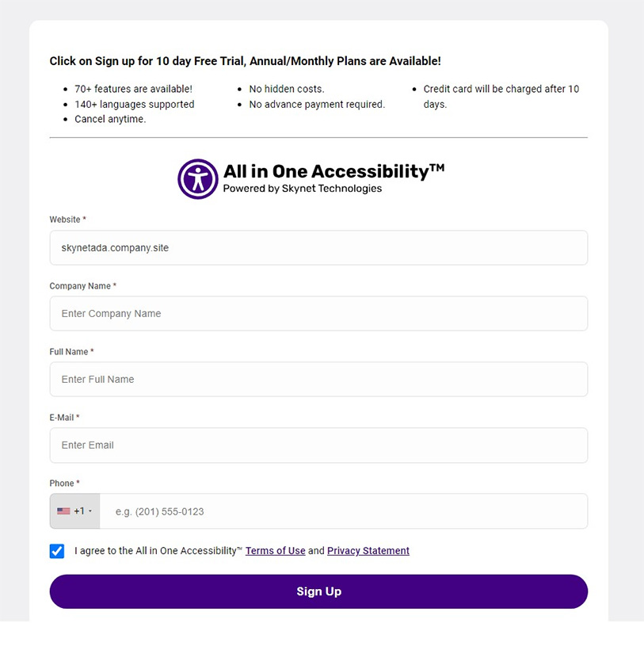Click the Powered by Skynet Technologies text
Screen dimensions: 644x650
point(302,189)
